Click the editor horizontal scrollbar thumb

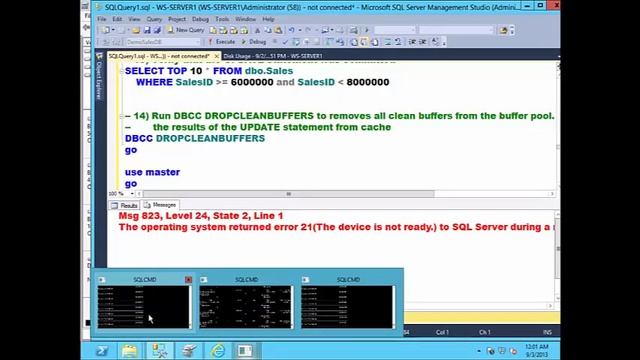289,194
